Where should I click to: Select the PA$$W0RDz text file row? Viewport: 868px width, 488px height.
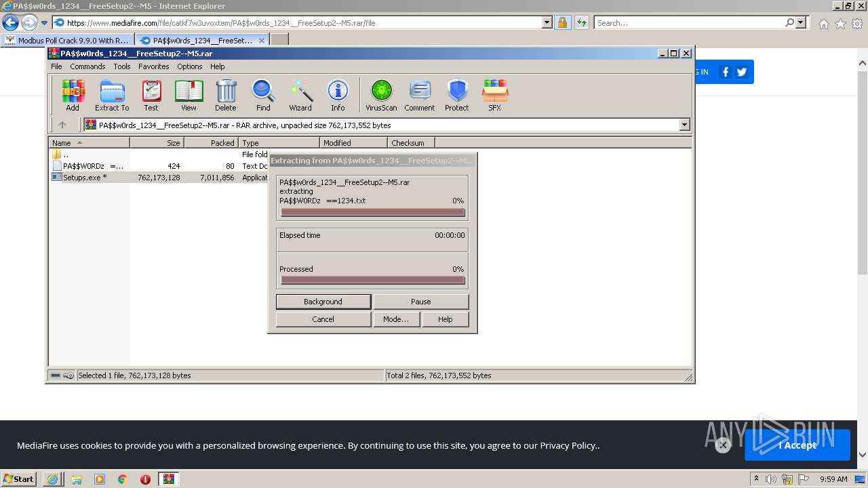tap(159, 166)
